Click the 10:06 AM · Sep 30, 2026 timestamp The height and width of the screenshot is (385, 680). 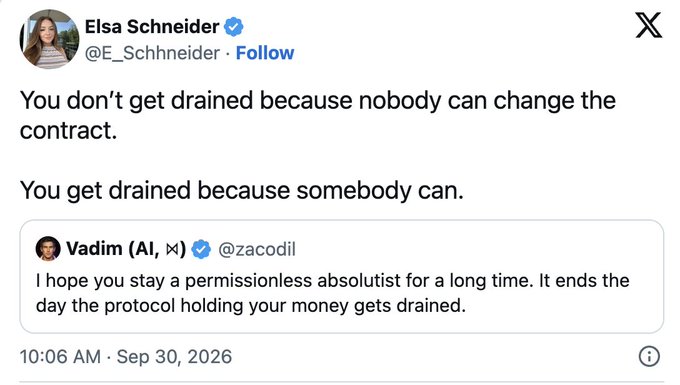point(126,356)
